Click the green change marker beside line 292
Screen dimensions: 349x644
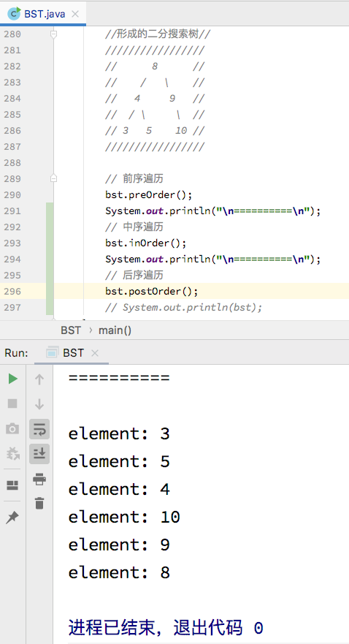pos(50,227)
